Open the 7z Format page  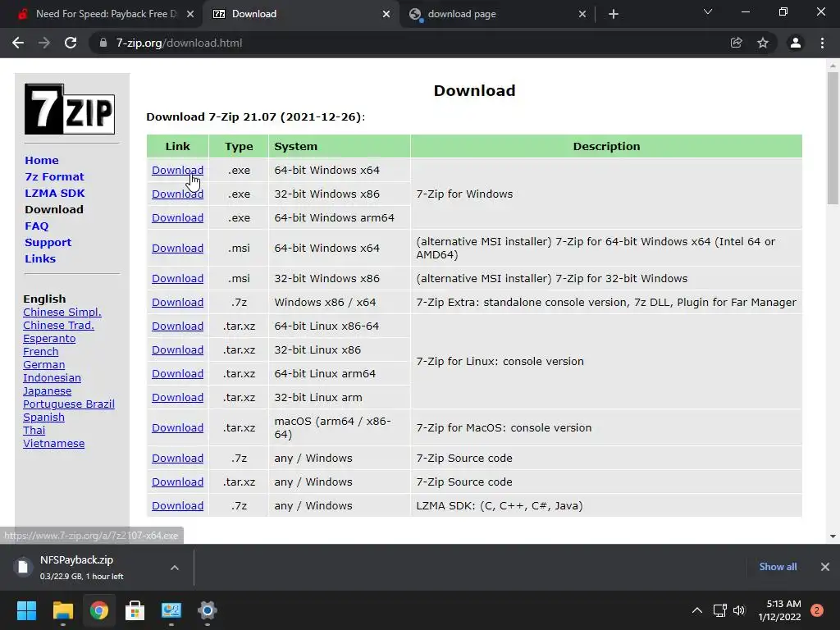click(54, 177)
